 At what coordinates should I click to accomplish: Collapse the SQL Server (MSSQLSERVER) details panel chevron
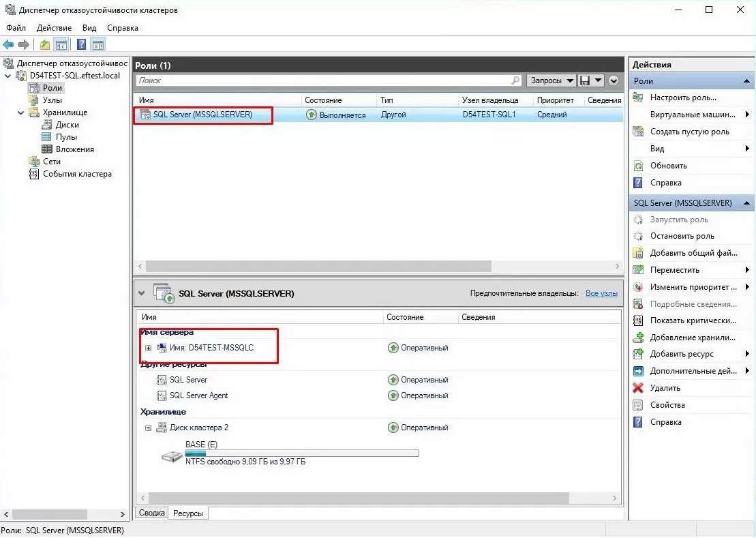141,293
